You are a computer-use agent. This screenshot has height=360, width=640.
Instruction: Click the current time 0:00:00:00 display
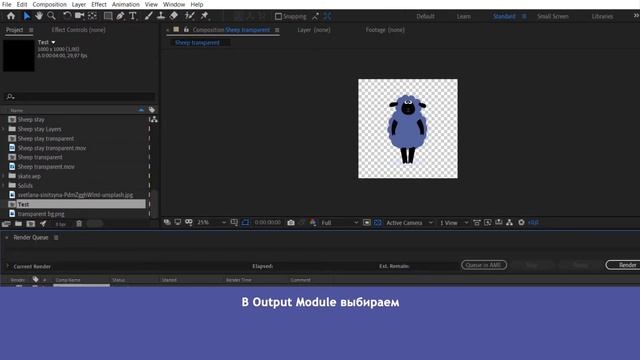tap(268, 222)
